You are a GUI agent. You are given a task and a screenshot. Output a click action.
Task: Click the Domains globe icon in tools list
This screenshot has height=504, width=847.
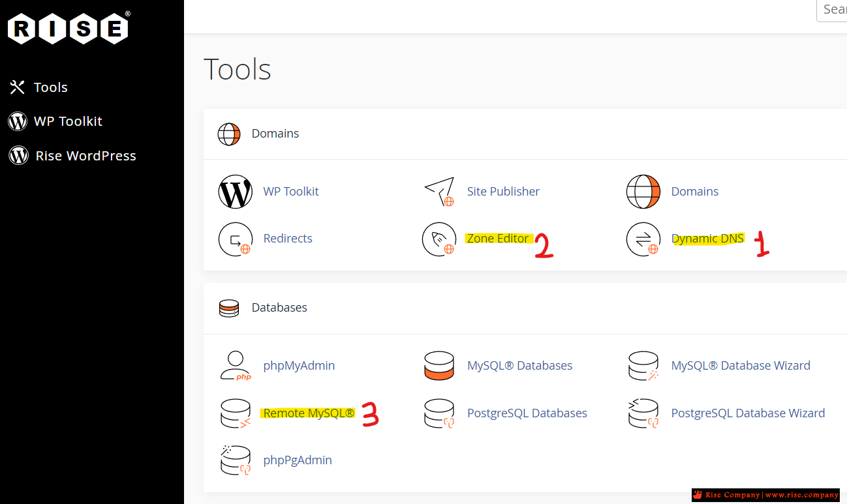643,192
